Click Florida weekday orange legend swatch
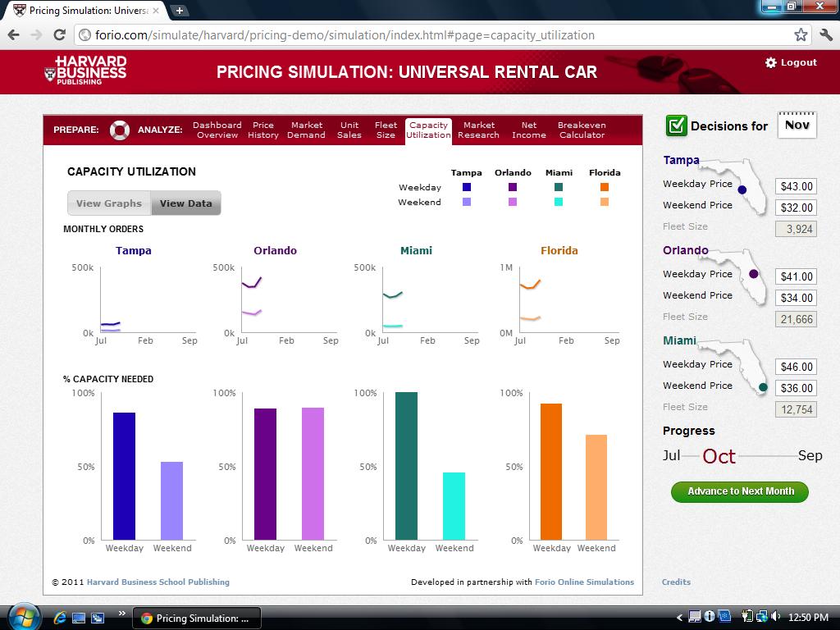 pyautogui.click(x=605, y=187)
